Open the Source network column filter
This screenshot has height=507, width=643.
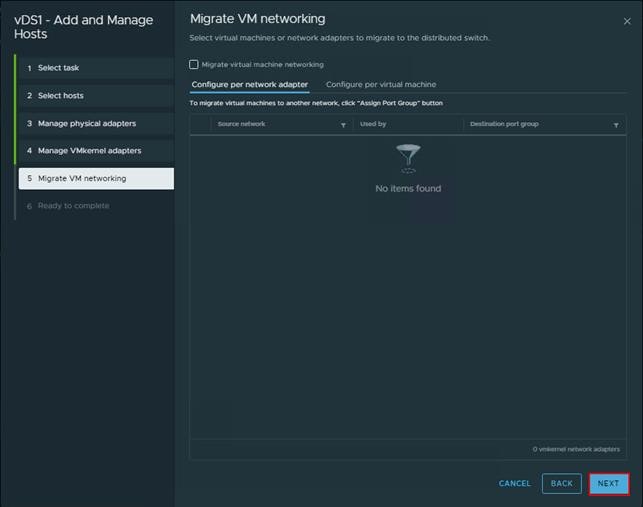tap(343, 125)
